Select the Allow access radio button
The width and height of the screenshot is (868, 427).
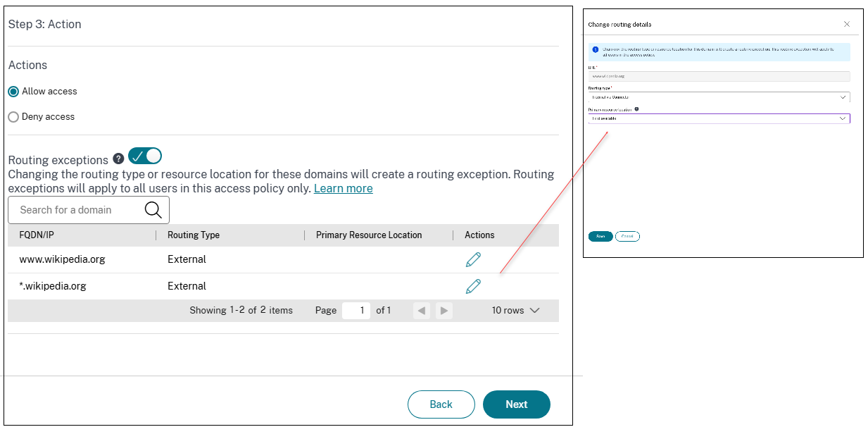pyautogui.click(x=13, y=92)
